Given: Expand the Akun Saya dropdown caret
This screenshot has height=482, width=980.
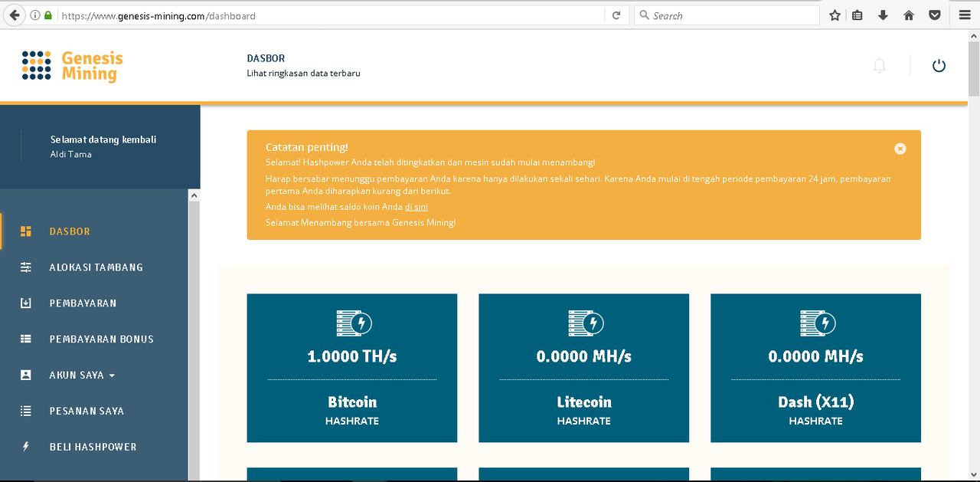Looking at the screenshot, I should point(112,375).
